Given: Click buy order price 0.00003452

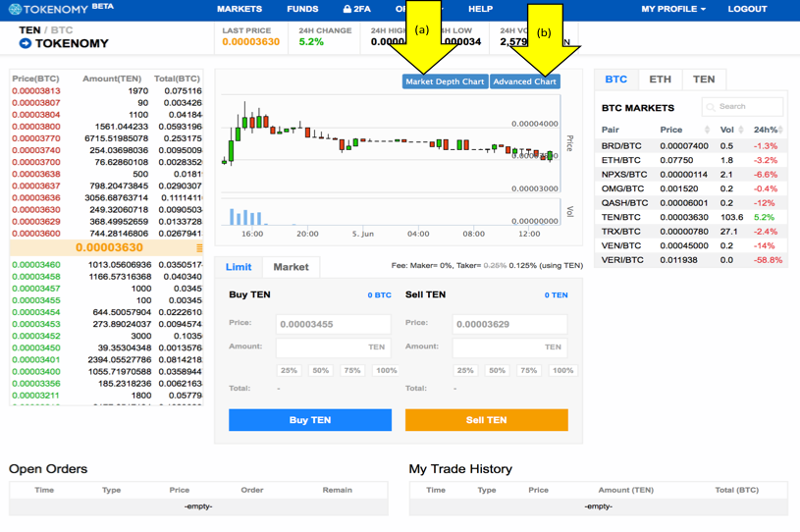Looking at the screenshot, I should coord(36,336).
